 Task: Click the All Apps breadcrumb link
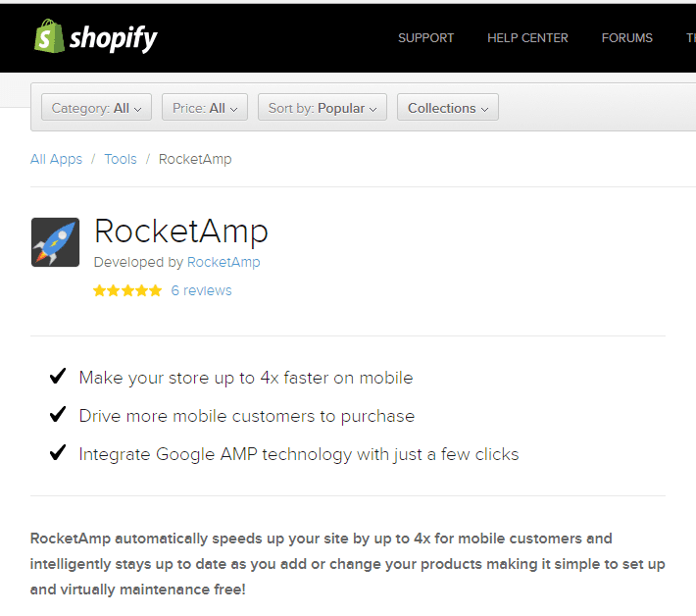pyautogui.click(x=56, y=159)
